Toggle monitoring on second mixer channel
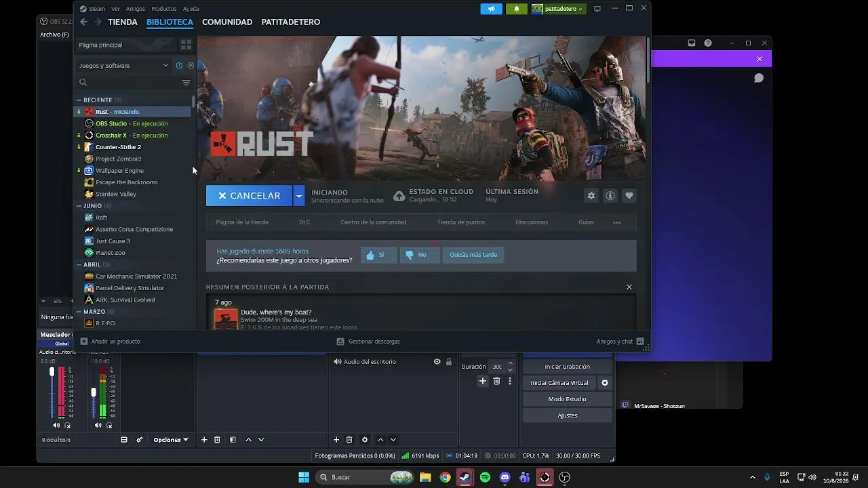 109,426
